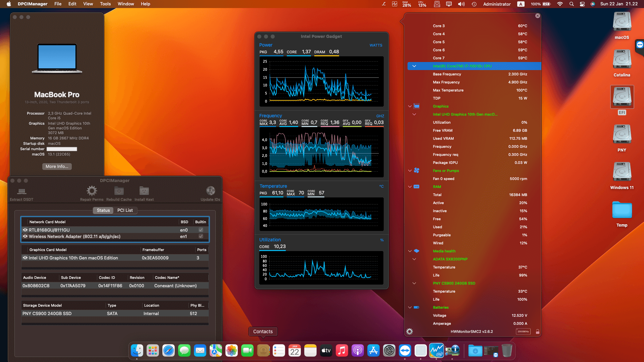Toggle eye icon for Wireless Network Adapter
644x362 pixels.
pos(25,236)
